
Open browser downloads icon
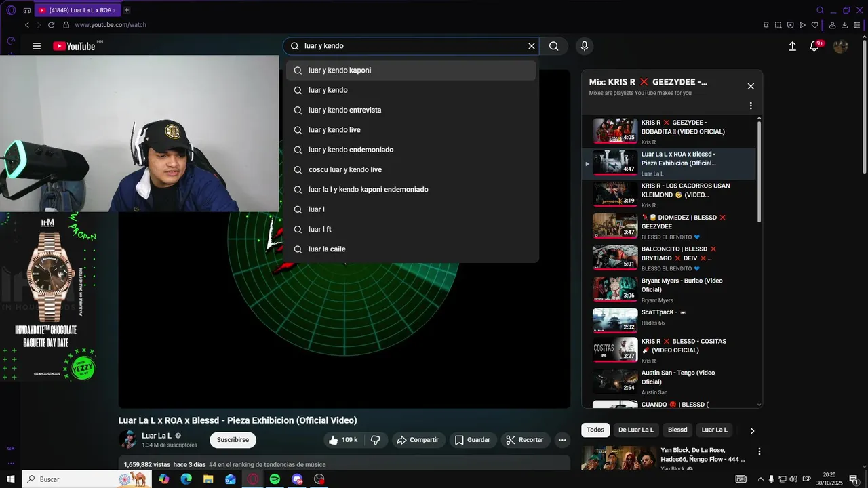tap(845, 25)
